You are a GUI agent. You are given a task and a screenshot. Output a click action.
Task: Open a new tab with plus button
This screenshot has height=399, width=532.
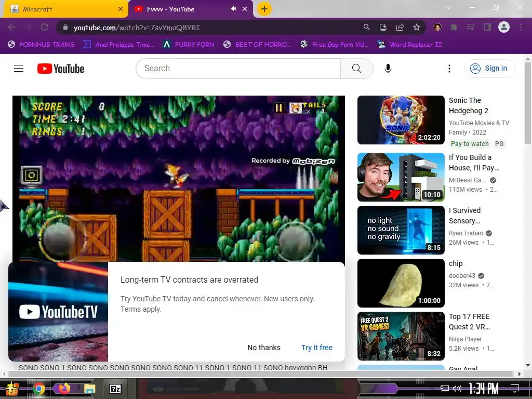[264, 9]
